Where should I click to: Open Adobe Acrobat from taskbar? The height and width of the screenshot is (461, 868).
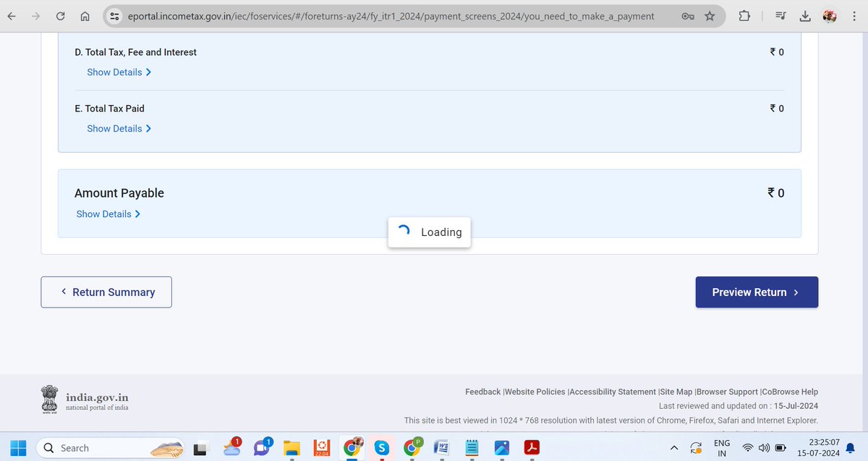(532, 448)
